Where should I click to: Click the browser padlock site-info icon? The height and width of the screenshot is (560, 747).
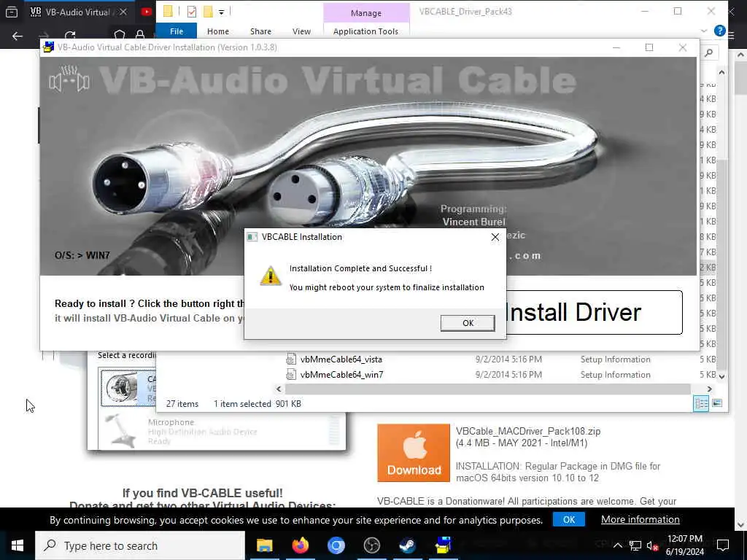140,35
